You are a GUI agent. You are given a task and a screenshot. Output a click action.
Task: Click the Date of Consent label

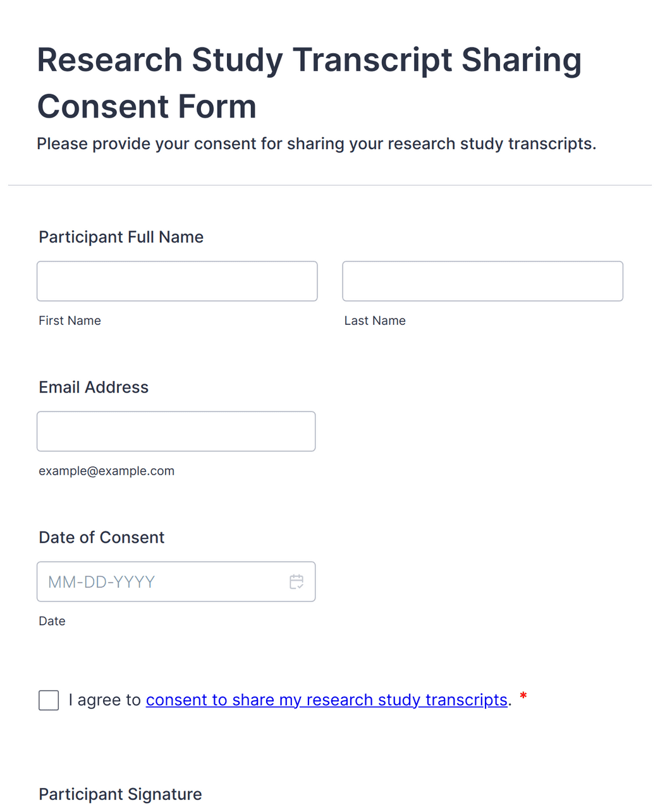(x=101, y=538)
